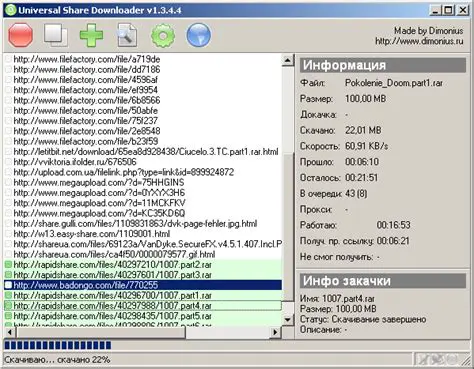Click elapsed time 00:06:10
Image resolution: width=474 pixels, height=369 pixels.
click(x=362, y=162)
